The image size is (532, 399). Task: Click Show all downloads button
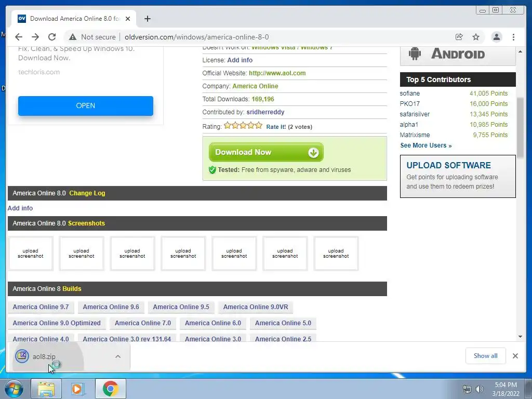[486, 356]
